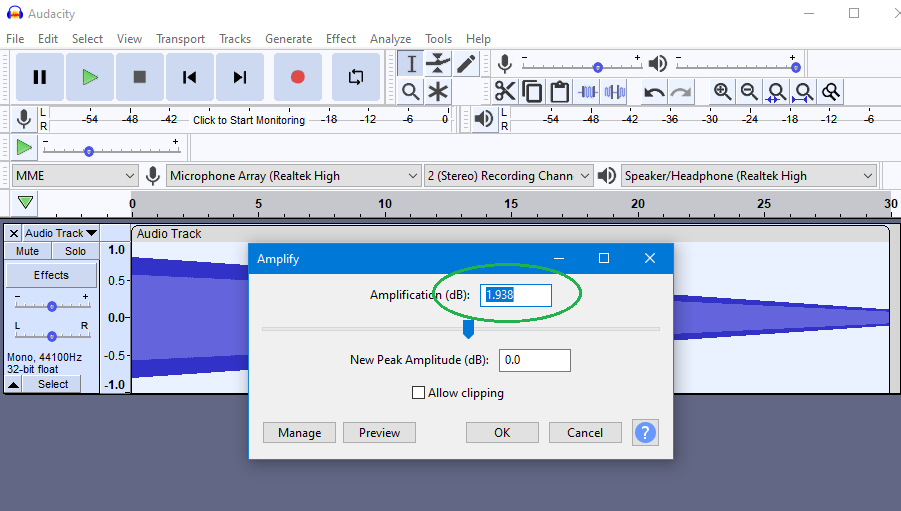Click the New Peak Amplitude input field

[x=534, y=360]
